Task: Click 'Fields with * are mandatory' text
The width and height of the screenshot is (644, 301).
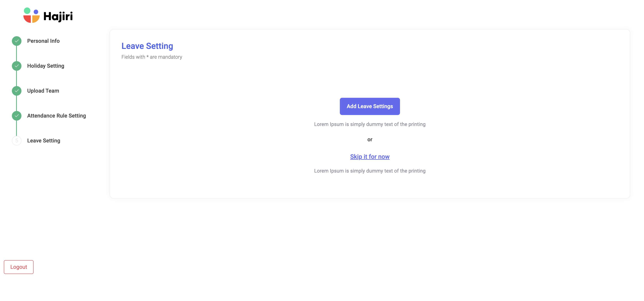Action: (x=152, y=57)
